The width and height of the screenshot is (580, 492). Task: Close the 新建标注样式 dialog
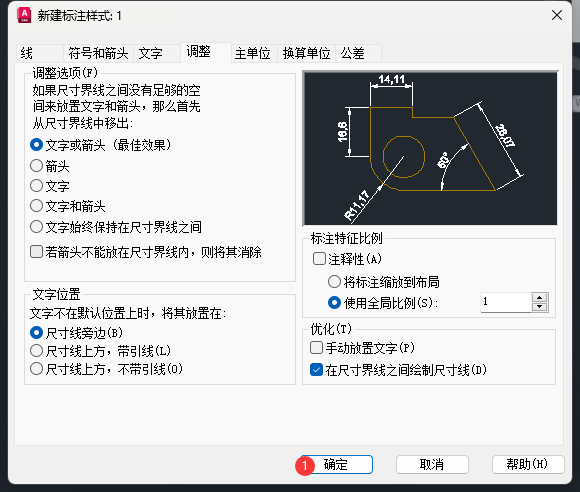pos(557,15)
